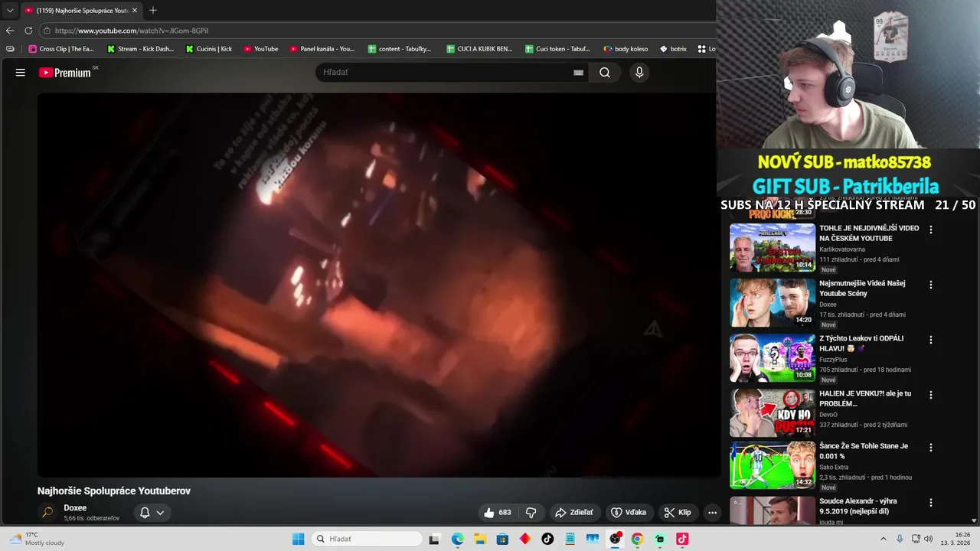Like the video with 683 likes
The height and width of the screenshot is (551, 980).
[497, 513]
